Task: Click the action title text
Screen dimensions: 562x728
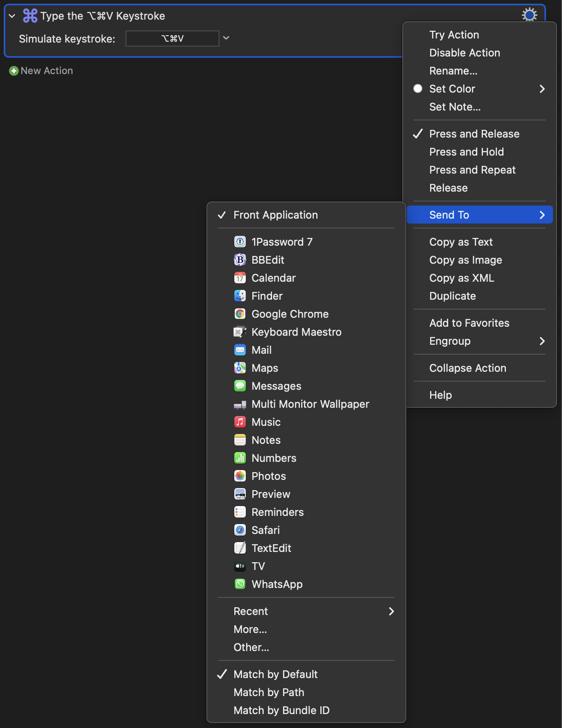Action: 103,16
